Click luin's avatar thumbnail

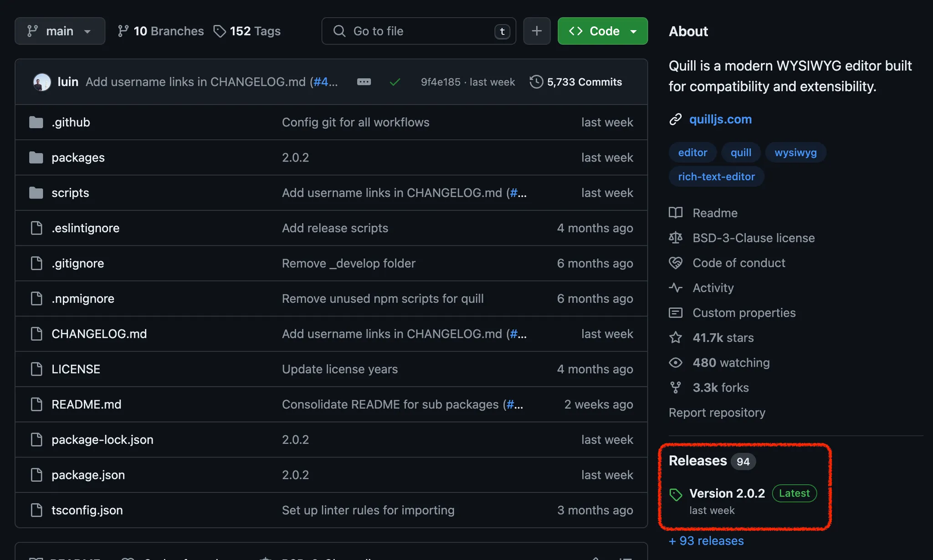[x=42, y=82]
